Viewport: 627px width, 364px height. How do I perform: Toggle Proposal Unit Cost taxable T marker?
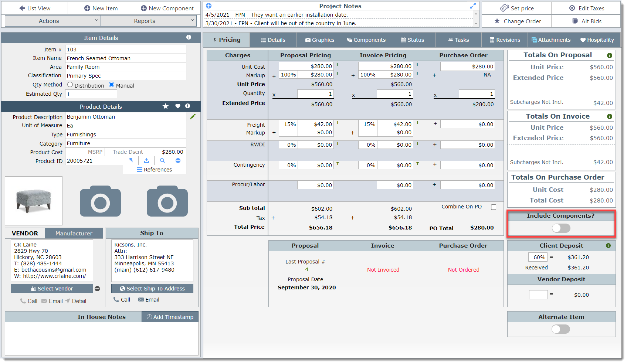click(x=337, y=64)
